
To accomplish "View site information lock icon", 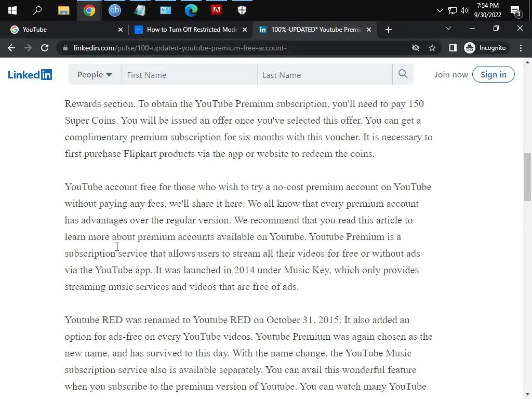I will pyautogui.click(x=65, y=48).
